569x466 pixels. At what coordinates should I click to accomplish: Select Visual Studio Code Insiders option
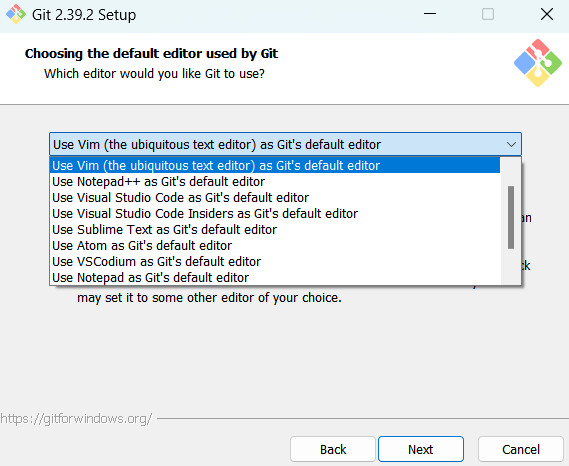tap(275, 213)
